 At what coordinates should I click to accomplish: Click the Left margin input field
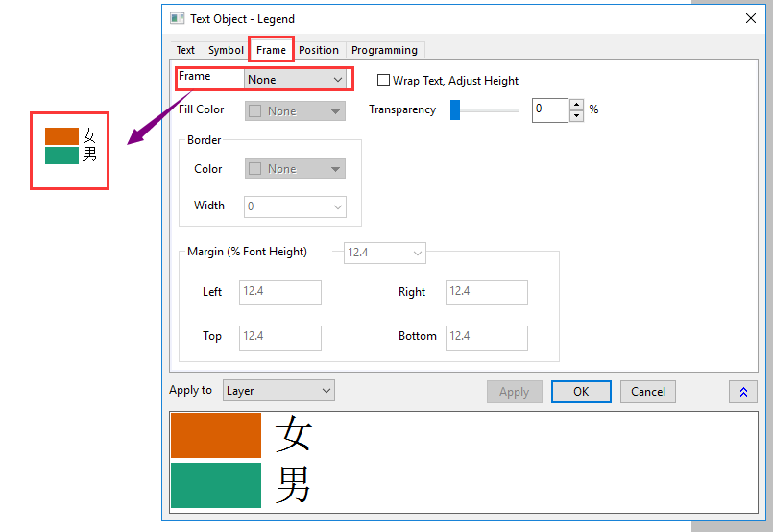[280, 293]
